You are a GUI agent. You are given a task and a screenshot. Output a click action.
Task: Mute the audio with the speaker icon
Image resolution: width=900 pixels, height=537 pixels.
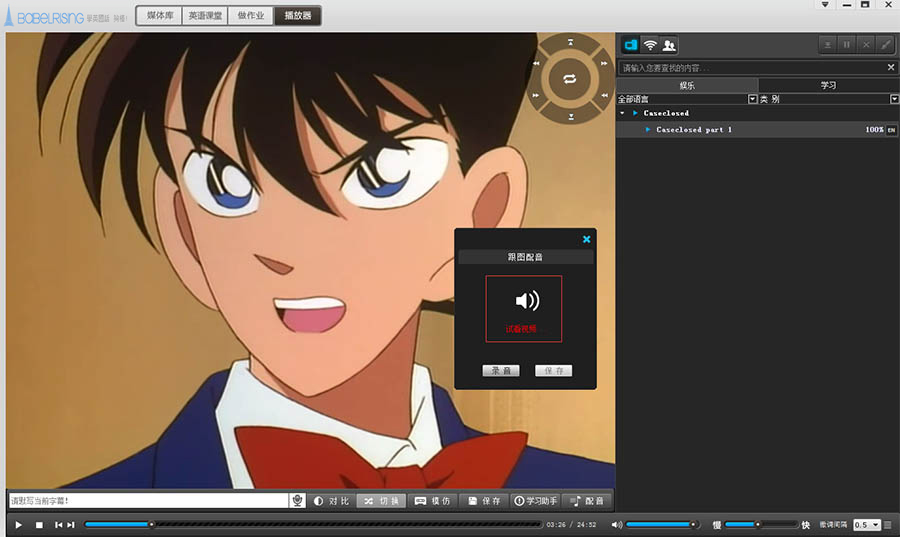(616, 524)
